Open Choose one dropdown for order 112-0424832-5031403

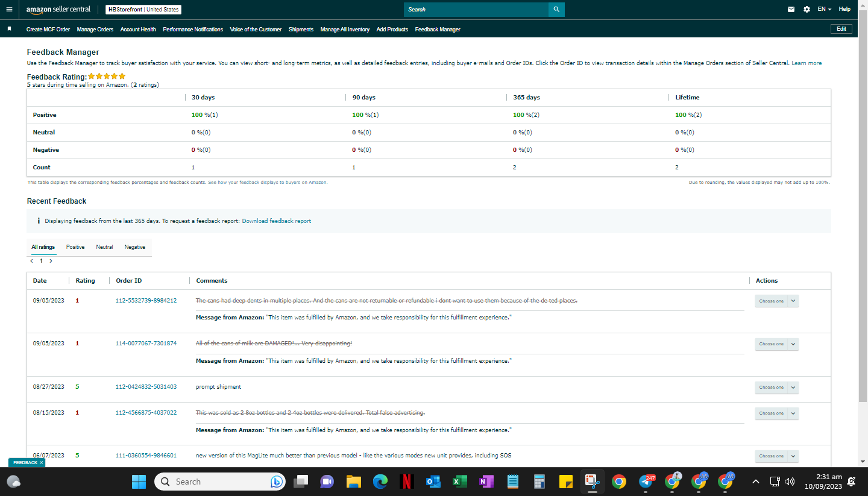pos(776,388)
